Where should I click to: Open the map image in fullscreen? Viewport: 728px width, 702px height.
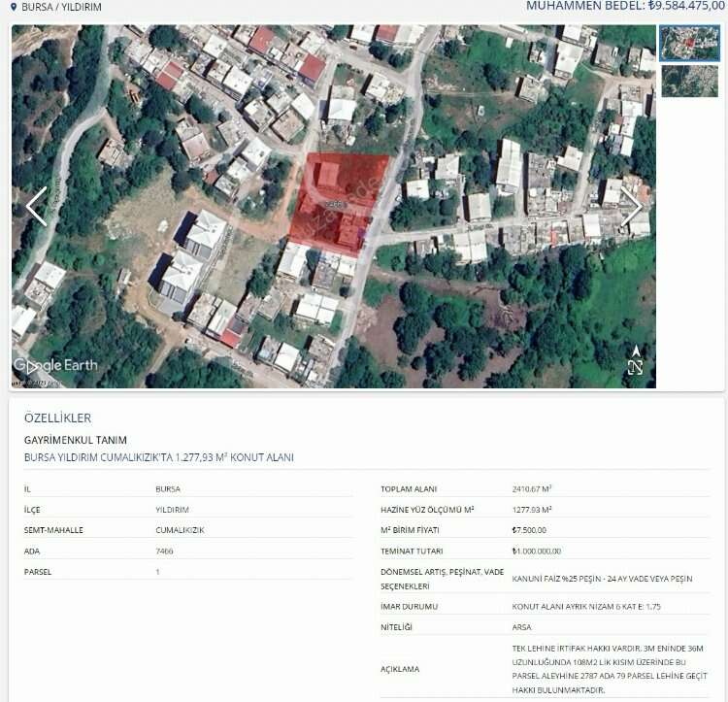coord(635,368)
